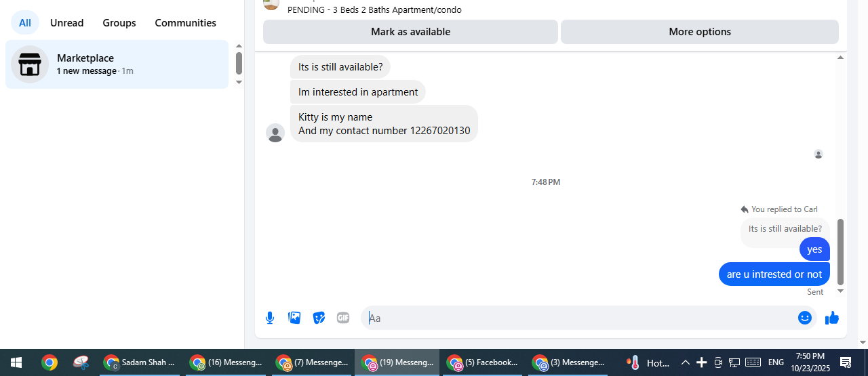
Task: Click conversation scroll-up arrow
Action: (x=841, y=58)
